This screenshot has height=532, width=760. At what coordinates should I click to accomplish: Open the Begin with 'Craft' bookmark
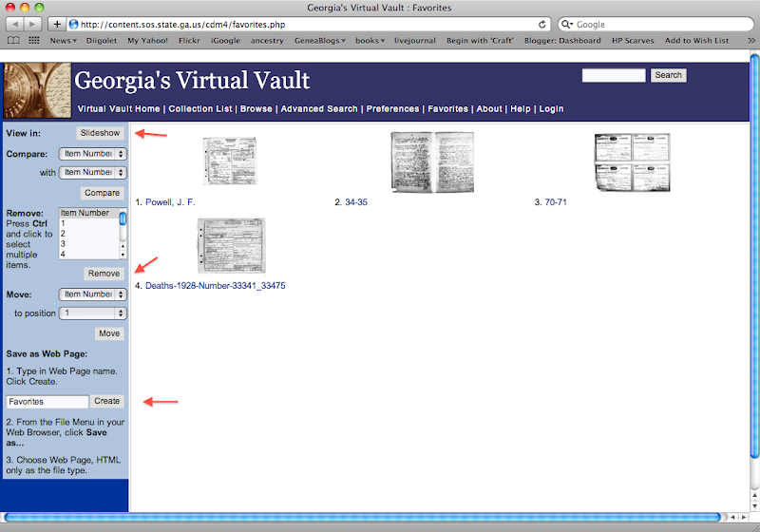480,41
